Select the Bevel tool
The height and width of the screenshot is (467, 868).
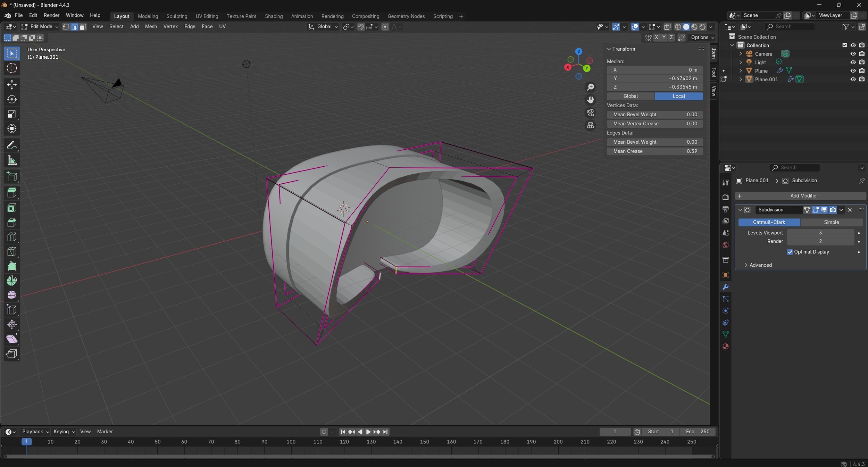click(x=12, y=222)
